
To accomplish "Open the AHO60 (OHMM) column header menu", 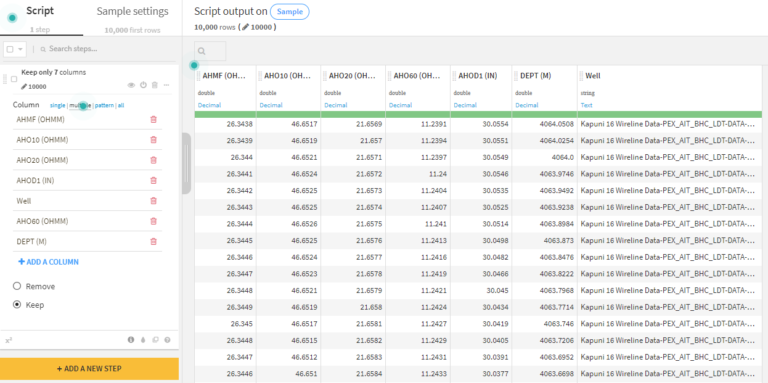I will tap(417, 76).
